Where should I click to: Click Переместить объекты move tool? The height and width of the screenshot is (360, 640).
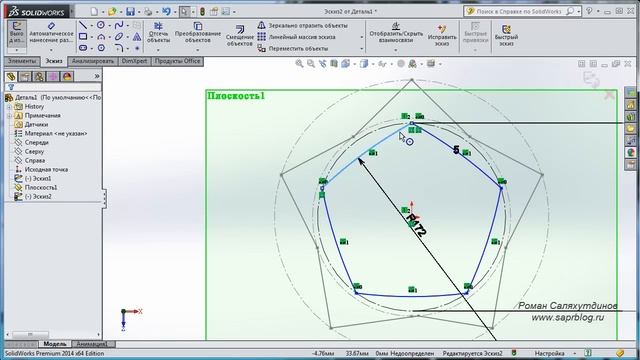pos(293,48)
